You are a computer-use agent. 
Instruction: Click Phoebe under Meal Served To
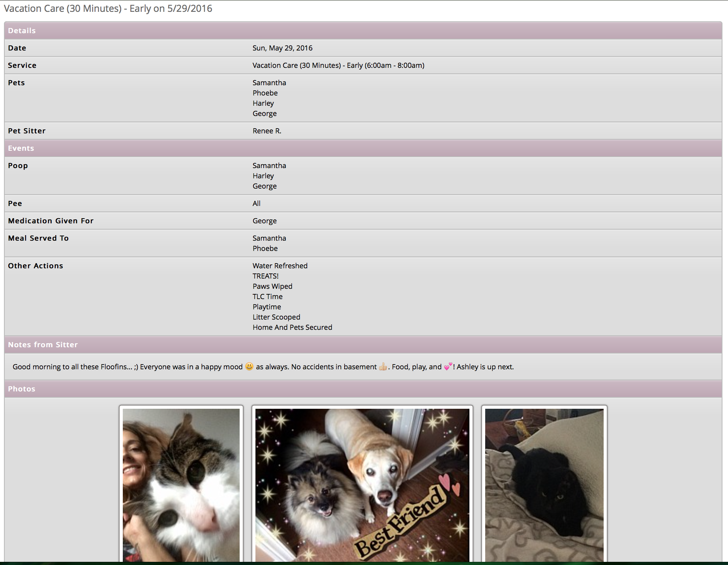point(265,248)
